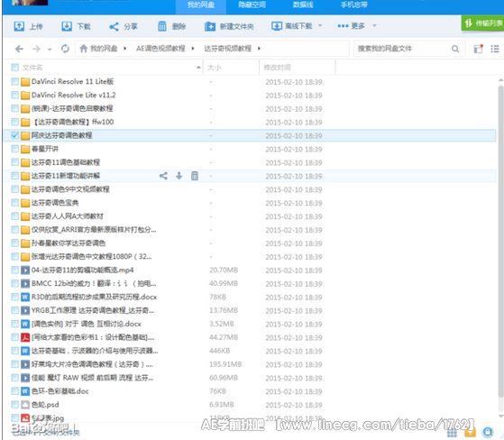504x440 pixels.
Task: Click the vertical scrollbar of the file list
Action: (500, 241)
